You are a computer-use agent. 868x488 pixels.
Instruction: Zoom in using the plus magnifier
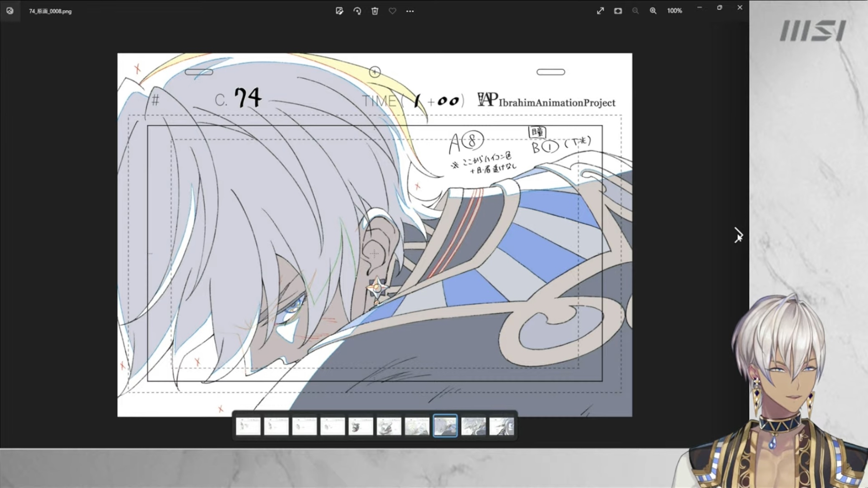(x=653, y=11)
